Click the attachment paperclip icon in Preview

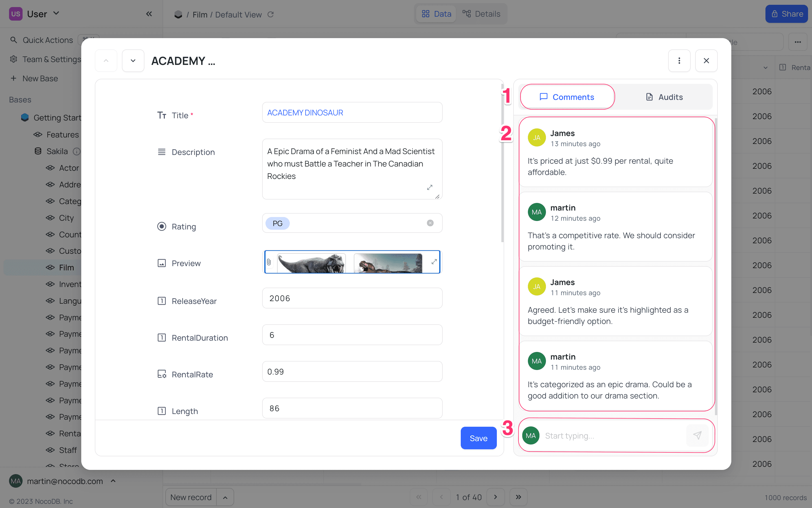coord(269,262)
